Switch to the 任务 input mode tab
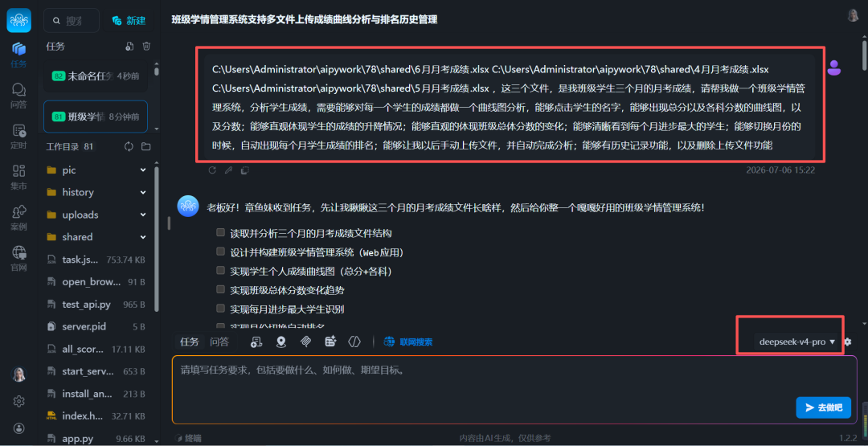Image resolution: width=868 pixels, height=446 pixels. click(190, 342)
